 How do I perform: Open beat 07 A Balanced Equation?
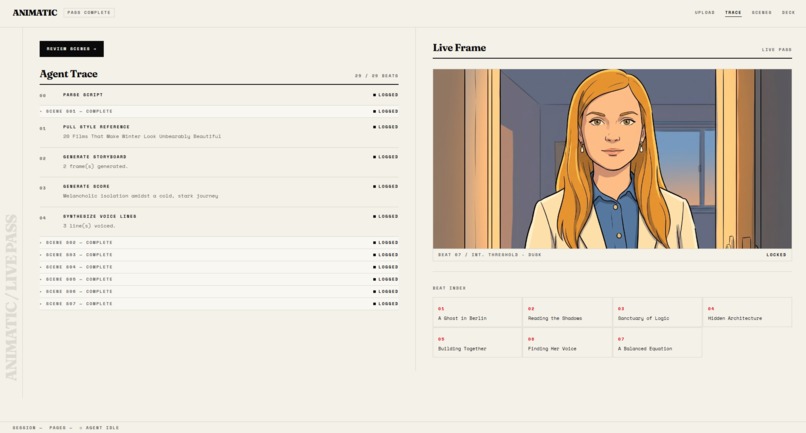(x=657, y=342)
